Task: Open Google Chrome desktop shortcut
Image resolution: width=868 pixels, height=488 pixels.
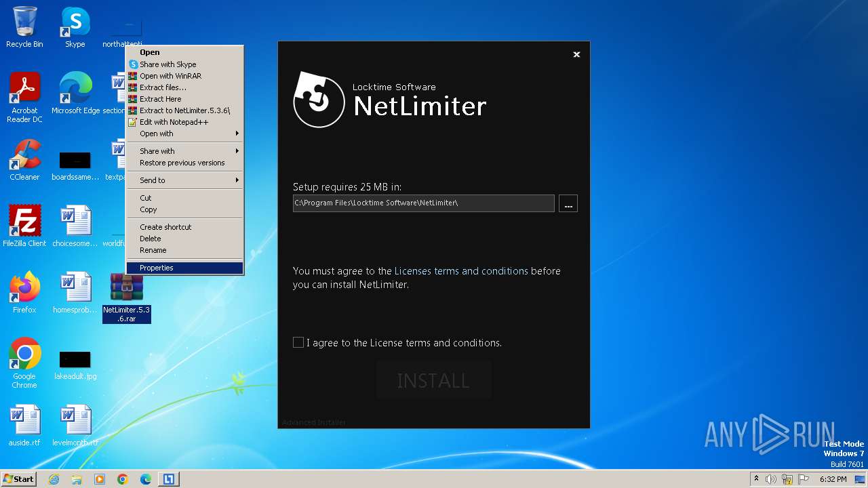Action: click(x=24, y=363)
